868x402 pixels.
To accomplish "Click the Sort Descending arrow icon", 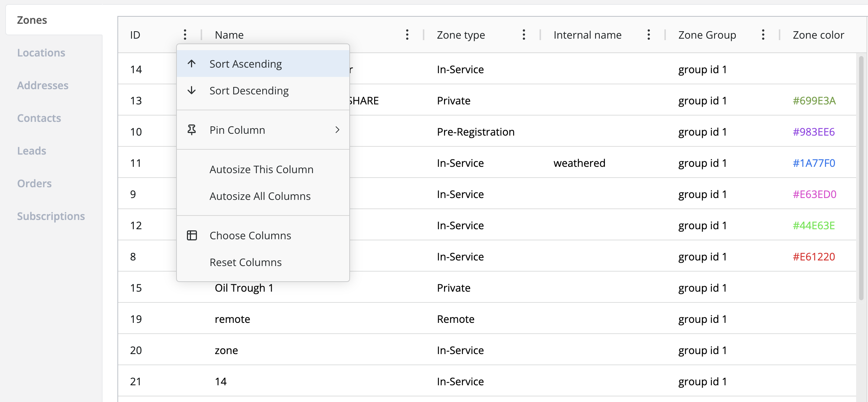I will point(192,91).
